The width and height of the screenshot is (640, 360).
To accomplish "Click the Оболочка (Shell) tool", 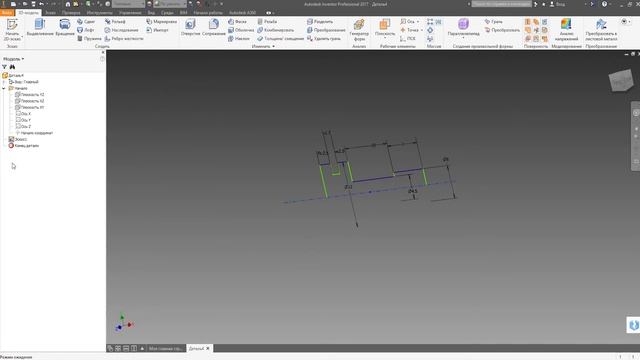I will click(241, 30).
